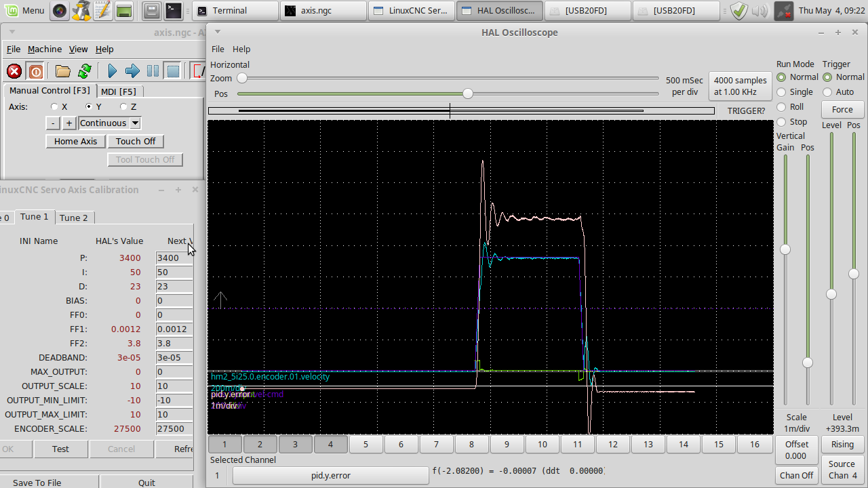Click the update manager shield icon
This screenshot has width=868, height=488.
739,10
